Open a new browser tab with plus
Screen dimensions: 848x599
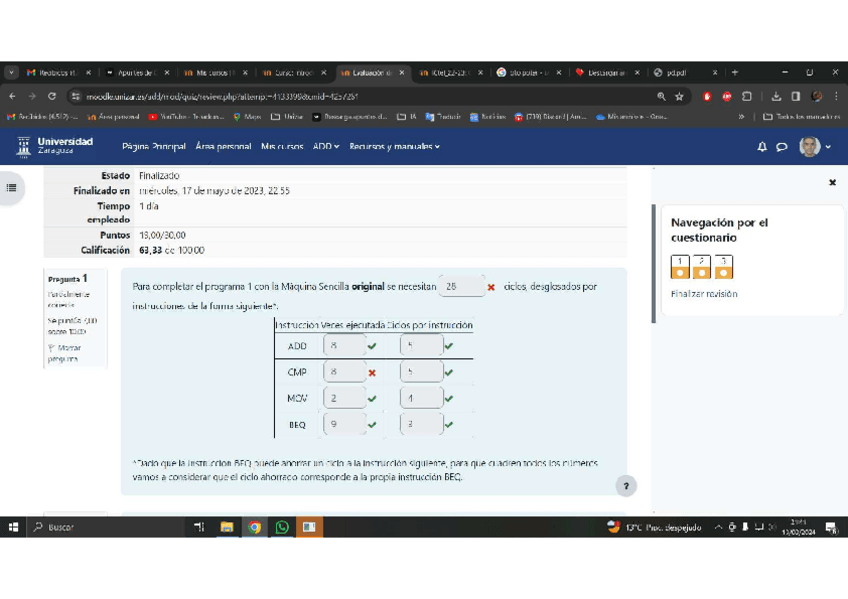point(735,72)
